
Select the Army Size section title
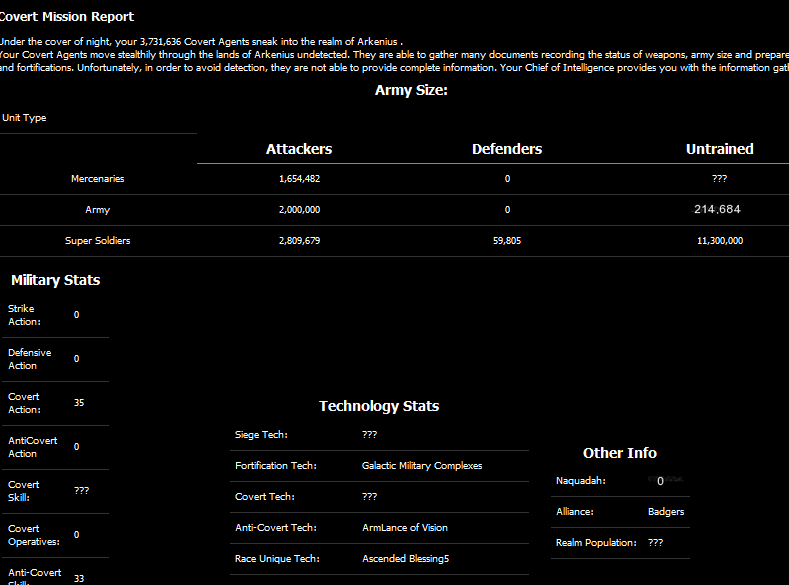(411, 90)
